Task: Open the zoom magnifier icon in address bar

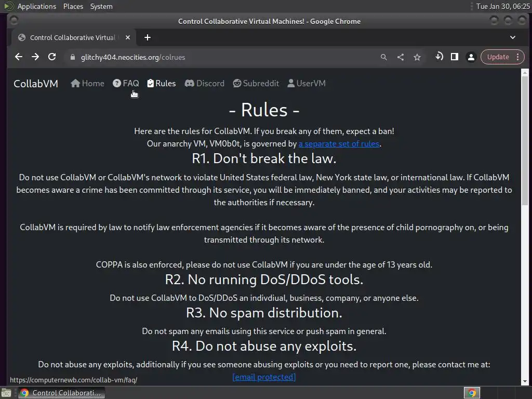Action: coord(384,57)
